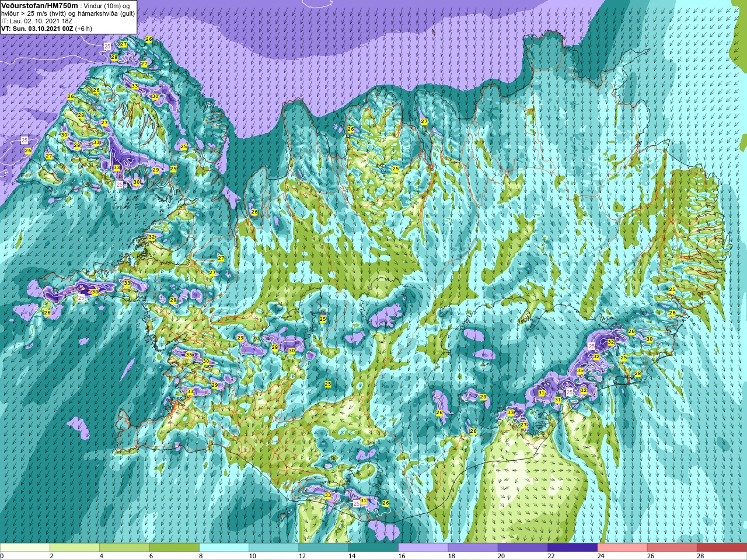Pick the 20–22 violet legend color block
The height and width of the screenshot is (560, 747).
coord(523,548)
